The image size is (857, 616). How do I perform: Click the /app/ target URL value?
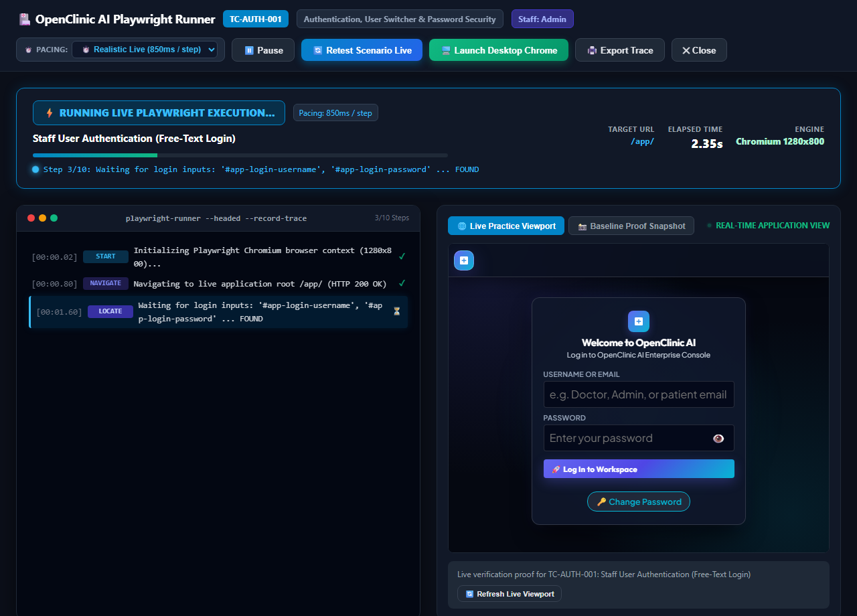click(643, 141)
